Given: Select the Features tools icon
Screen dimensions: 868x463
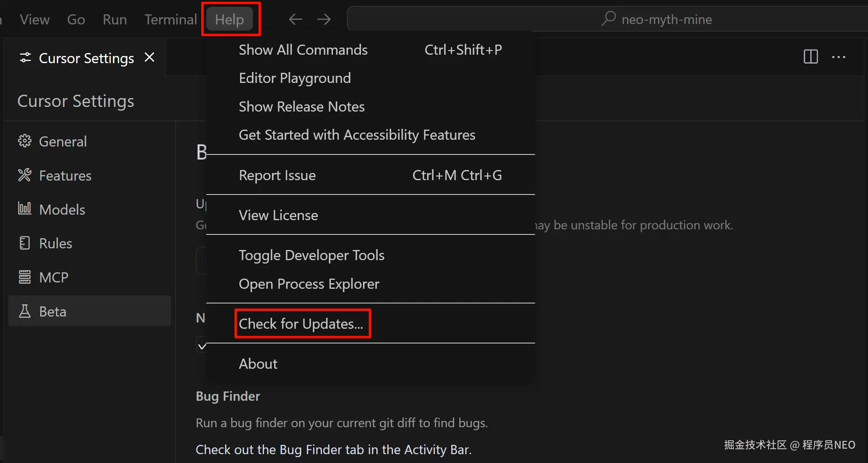Looking at the screenshot, I should [25, 175].
